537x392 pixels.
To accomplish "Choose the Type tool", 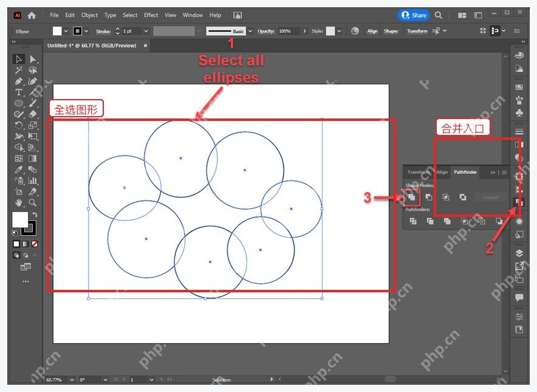I will pos(19,92).
